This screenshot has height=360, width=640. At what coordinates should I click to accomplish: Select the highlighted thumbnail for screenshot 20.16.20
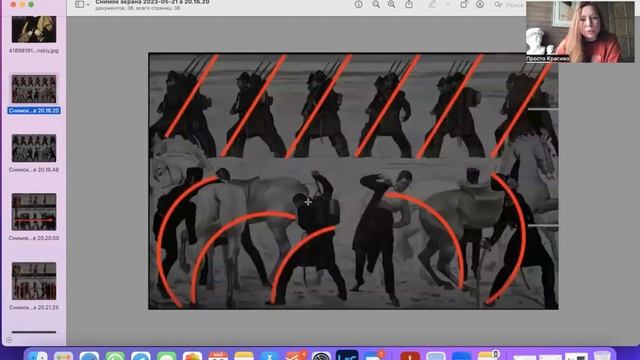[x=34, y=89]
